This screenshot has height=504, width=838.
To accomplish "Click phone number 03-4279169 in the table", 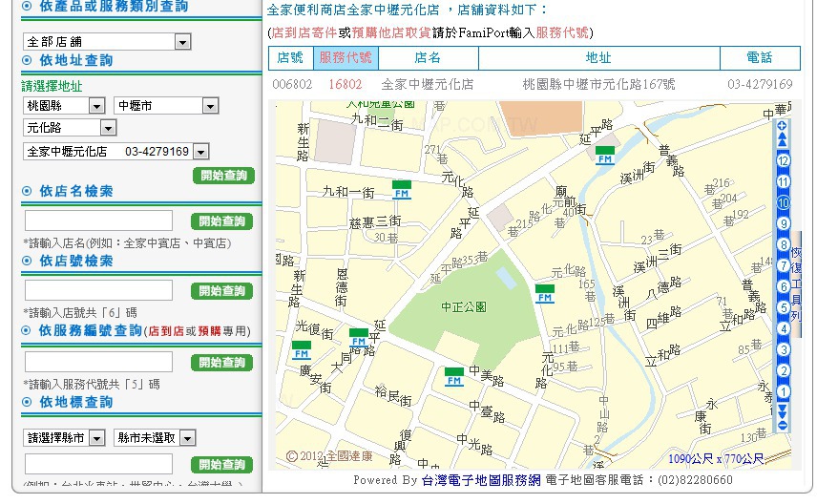I will click(x=760, y=84).
